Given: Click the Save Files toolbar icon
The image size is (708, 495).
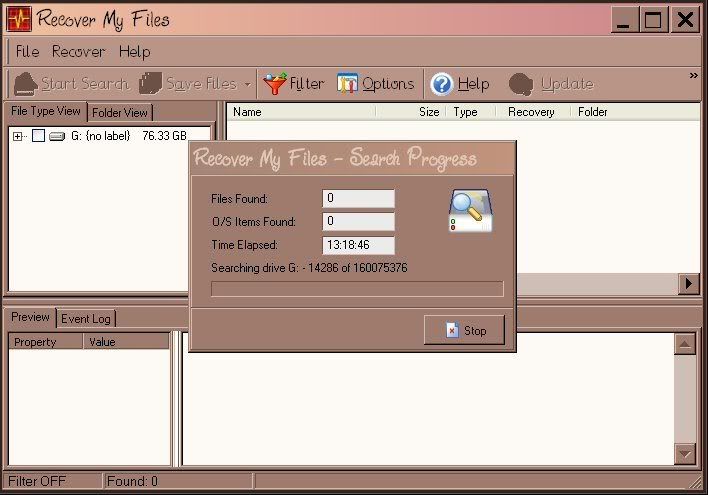Looking at the screenshot, I should (150, 84).
